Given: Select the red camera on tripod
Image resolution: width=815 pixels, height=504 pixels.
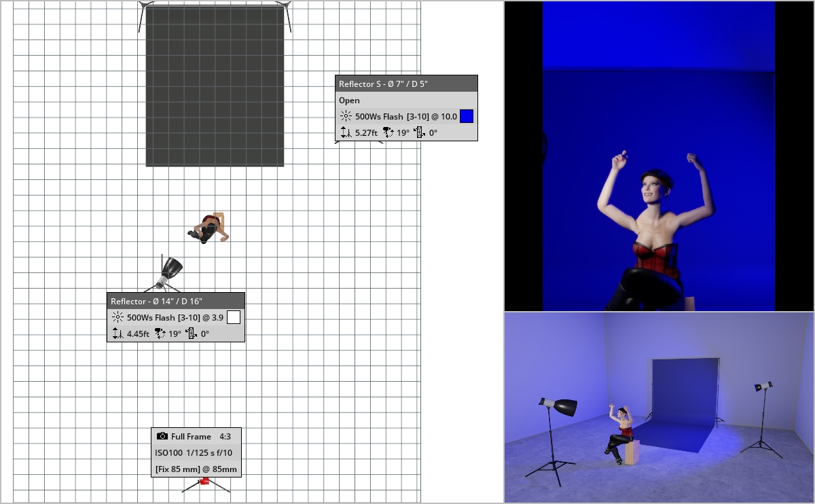Looking at the screenshot, I should click(x=204, y=482).
